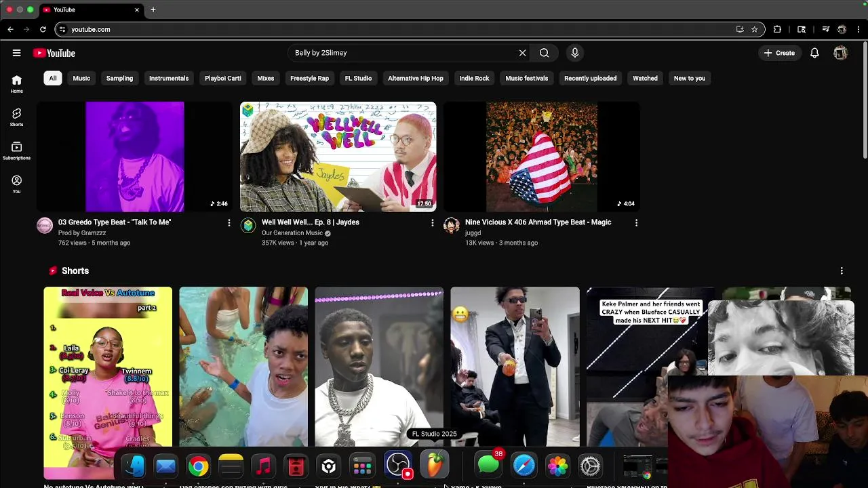Open the Gramzzz channel avatar
This screenshot has height=488, width=868.
45,226
